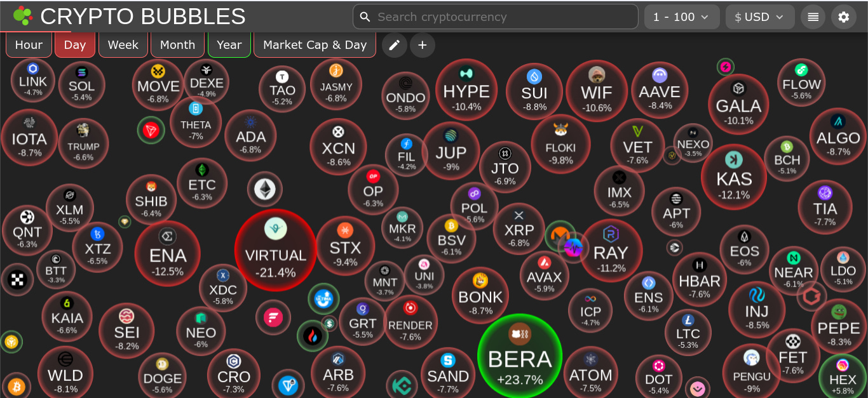The width and height of the screenshot is (868, 398).
Task: Select the Day tab
Action: click(75, 44)
